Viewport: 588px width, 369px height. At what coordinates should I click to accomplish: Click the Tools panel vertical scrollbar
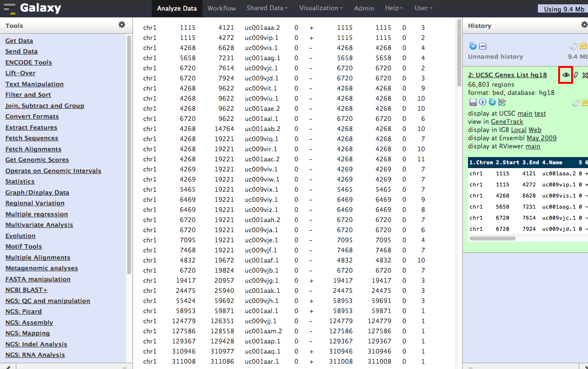pyautogui.click(x=129, y=154)
